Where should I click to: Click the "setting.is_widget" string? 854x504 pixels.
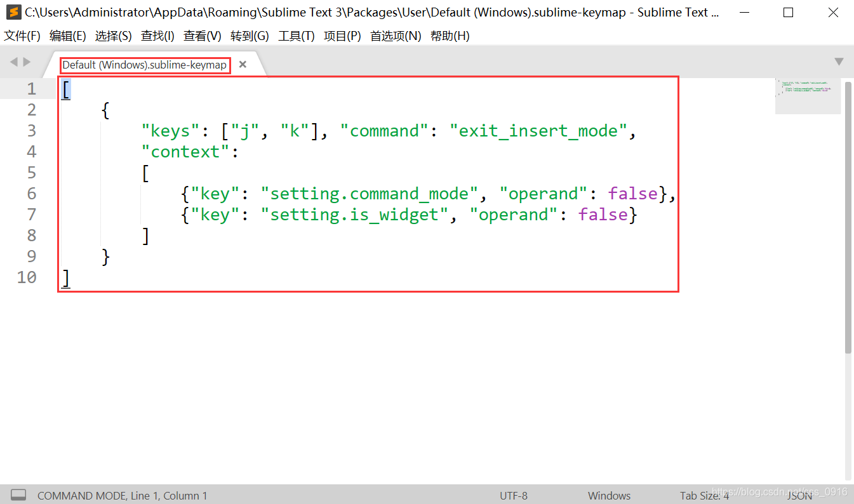[x=354, y=215]
